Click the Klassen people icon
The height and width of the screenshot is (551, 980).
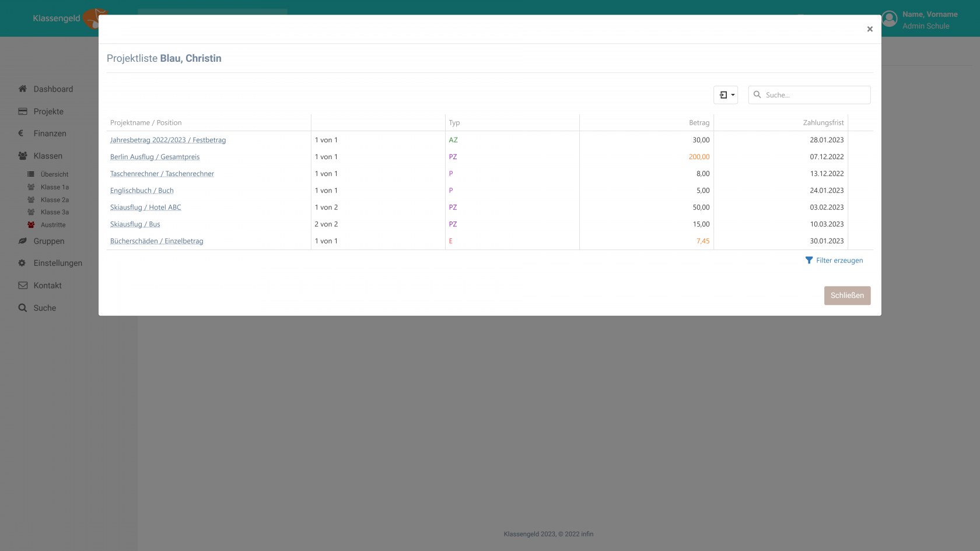(x=23, y=156)
